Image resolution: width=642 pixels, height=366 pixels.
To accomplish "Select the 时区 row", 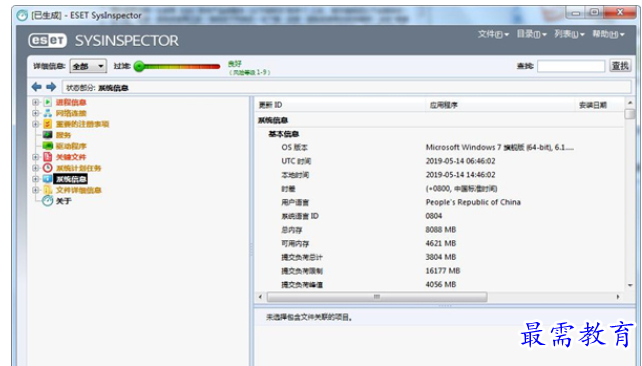I will pyautogui.click(x=440, y=189).
